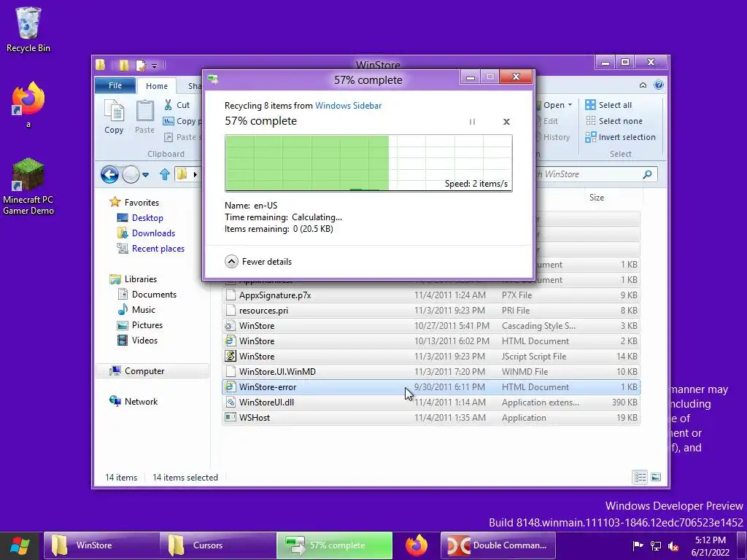Switch to the Home ribbon tab
The height and width of the screenshot is (560, 747).
157,86
